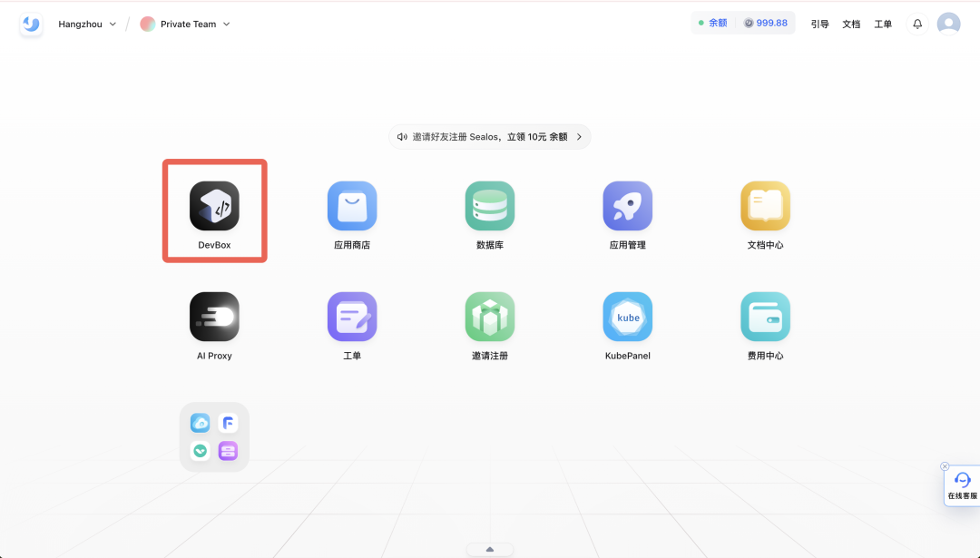Open 应用管理 application management

click(627, 206)
